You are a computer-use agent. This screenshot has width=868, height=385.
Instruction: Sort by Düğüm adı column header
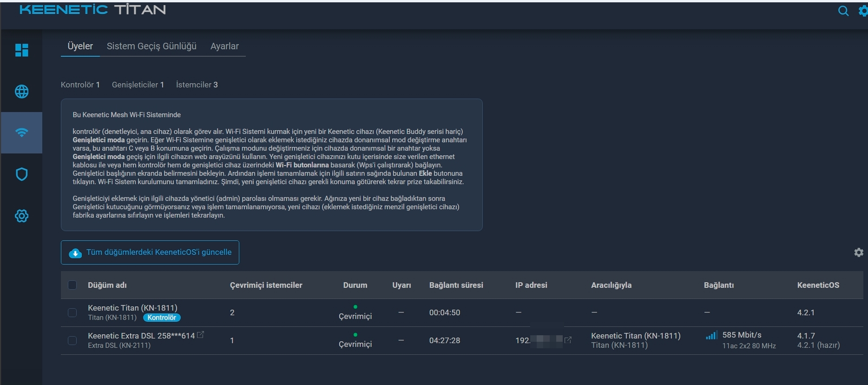tap(107, 285)
